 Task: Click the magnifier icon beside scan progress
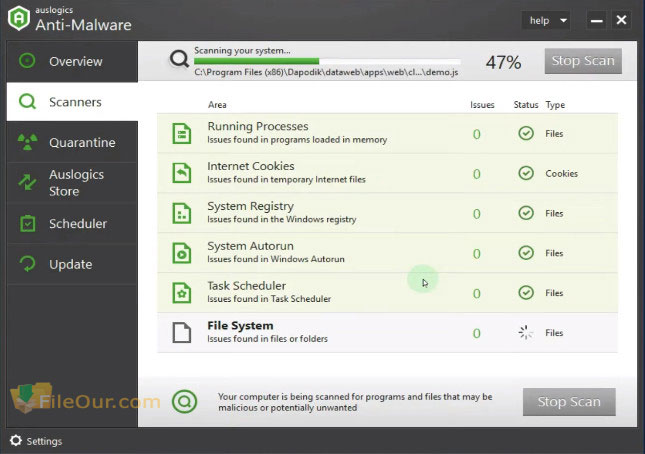click(179, 60)
